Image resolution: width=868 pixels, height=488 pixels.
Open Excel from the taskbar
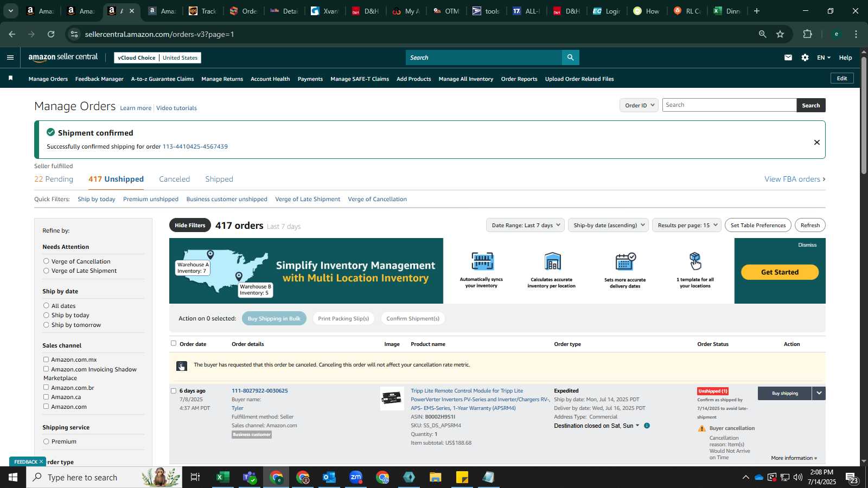(222, 477)
